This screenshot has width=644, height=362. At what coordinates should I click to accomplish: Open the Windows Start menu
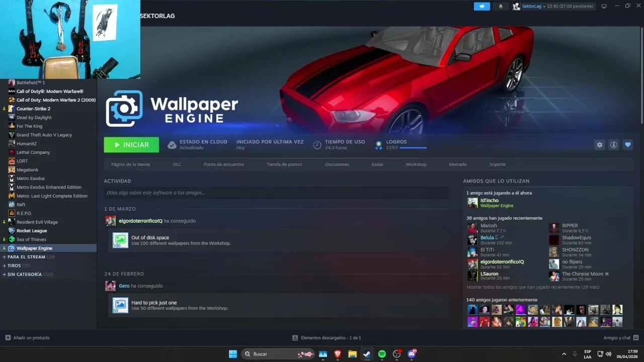pos(233,354)
